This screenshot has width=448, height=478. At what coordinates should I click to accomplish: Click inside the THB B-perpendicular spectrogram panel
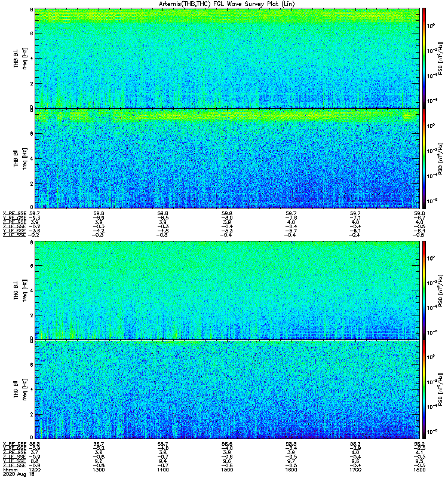click(227, 58)
